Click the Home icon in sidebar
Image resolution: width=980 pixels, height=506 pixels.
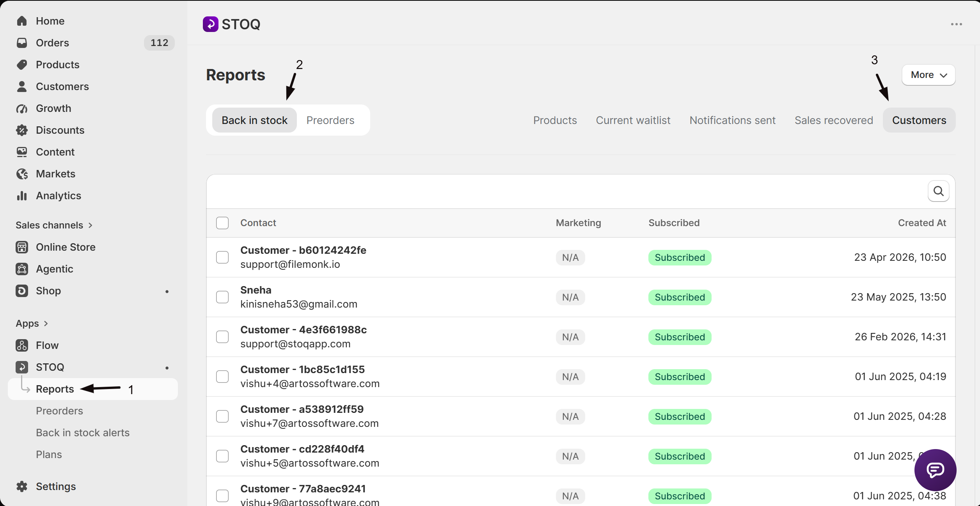point(22,21)
